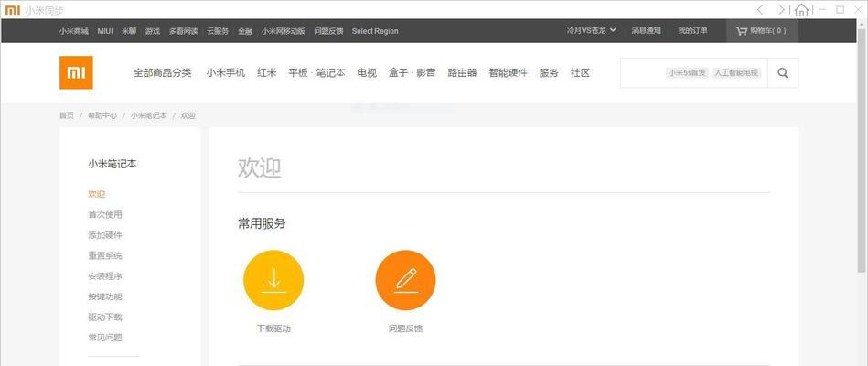The width and height of the screenshot is (868, 366).
Task: Click 米聊 link in top bar
Action: 129,31
